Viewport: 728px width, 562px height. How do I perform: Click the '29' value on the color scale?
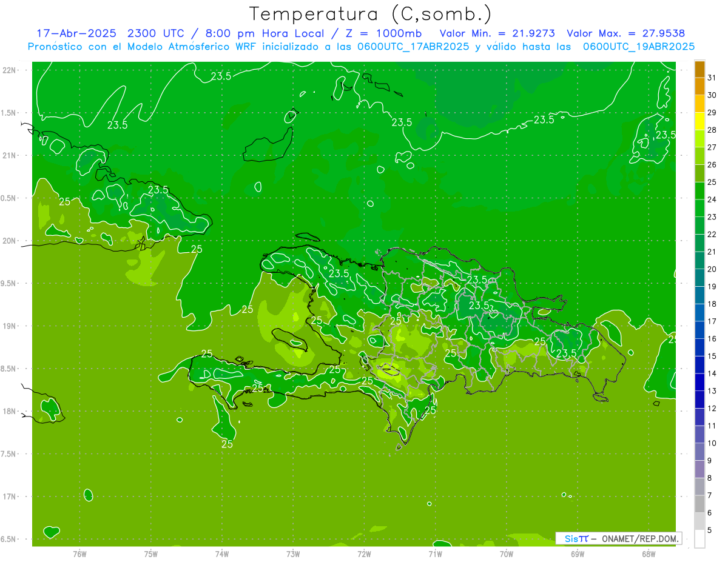point(712,112)
